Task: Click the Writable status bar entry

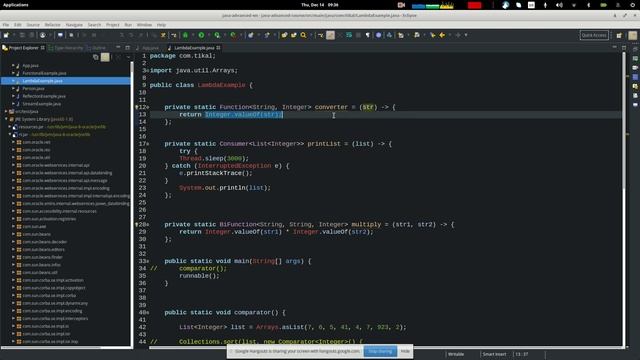Action: pyautogui.click(x=456, y=354)
